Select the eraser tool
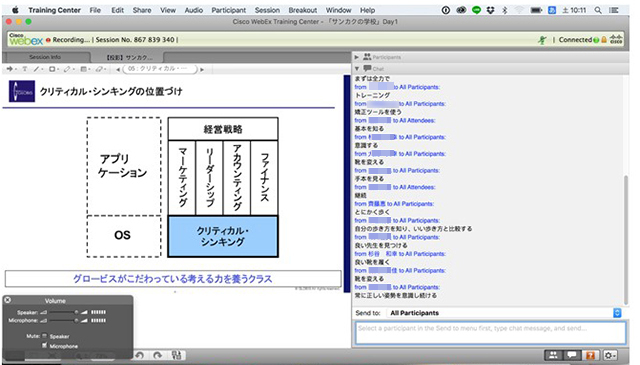Viewport: 640px width, 365px height. pyautogui.click(x=99, y=69)
